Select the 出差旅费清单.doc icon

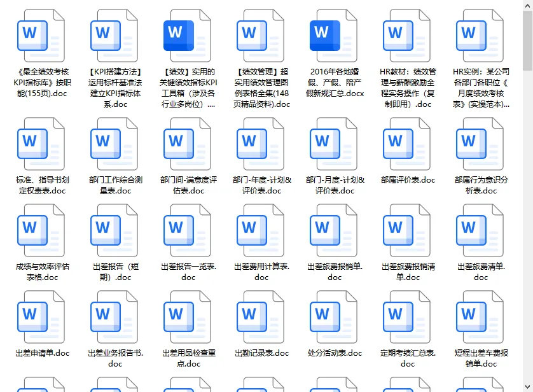pos(480,230)
